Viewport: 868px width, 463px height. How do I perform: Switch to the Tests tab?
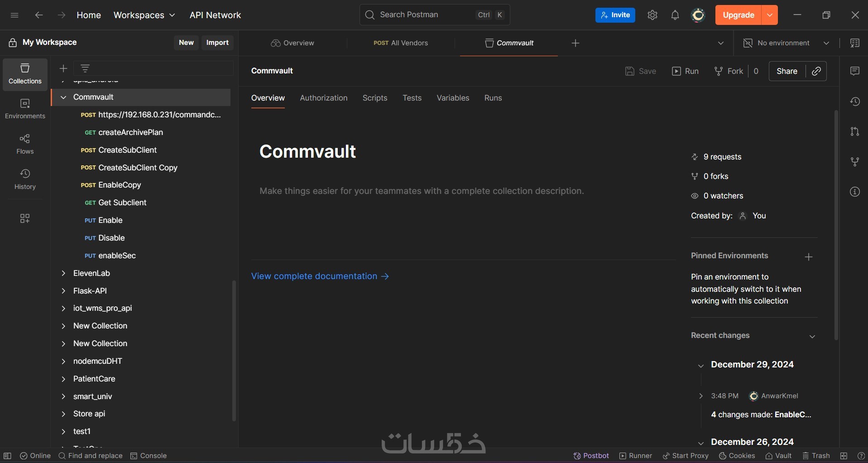(x=412, y=98)
